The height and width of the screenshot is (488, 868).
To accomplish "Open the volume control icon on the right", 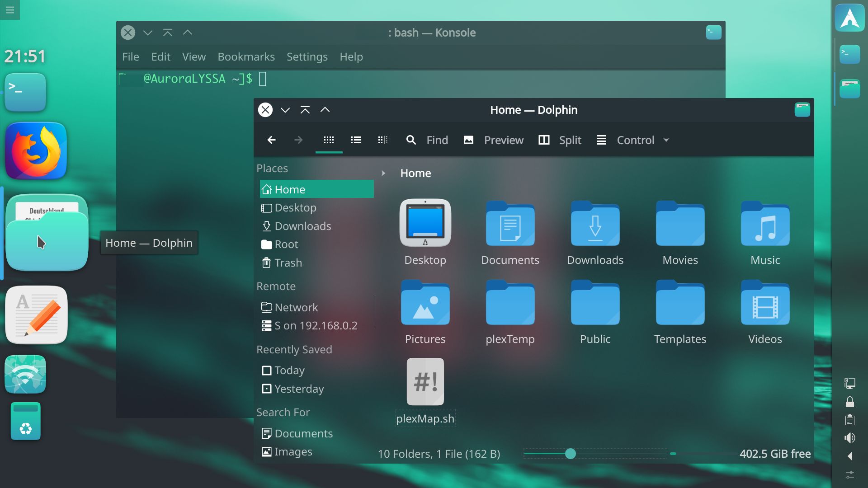I will [850, 437].
